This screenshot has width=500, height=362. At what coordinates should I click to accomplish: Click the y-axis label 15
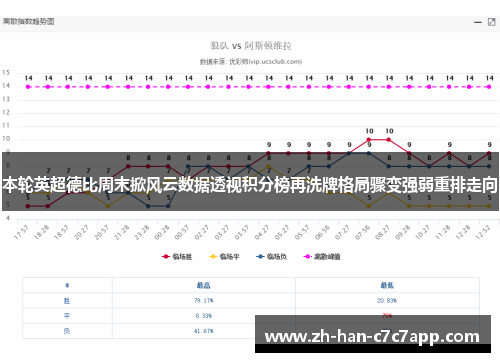pos(6,72)
